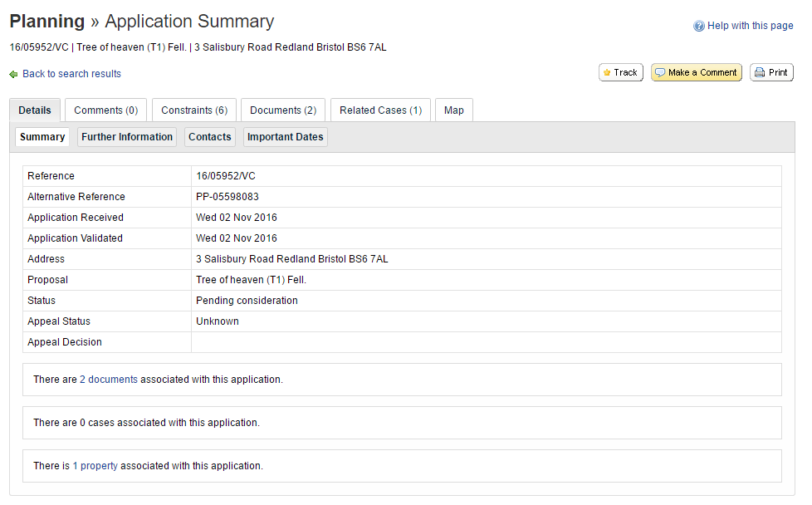Open Help with this page
The image size is (812, 505).
750,26
